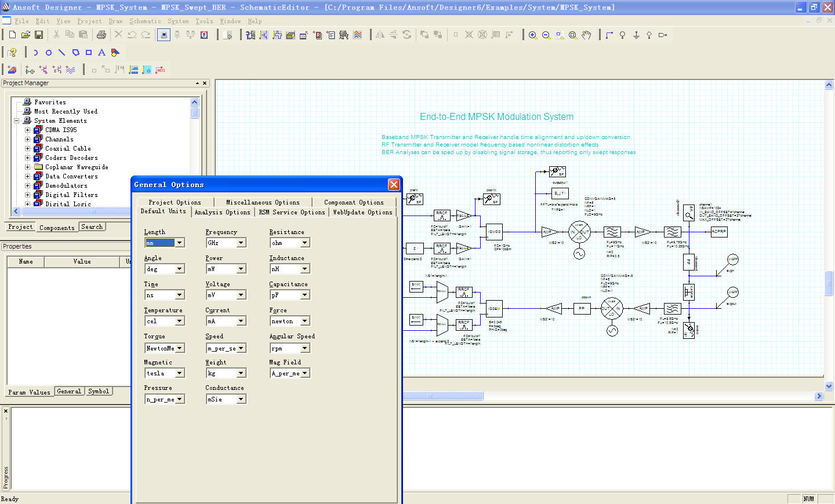The width and height of the screenshot is (835, 504).
Task: Open the Project Manager Project tab
Action: [20, 227]
